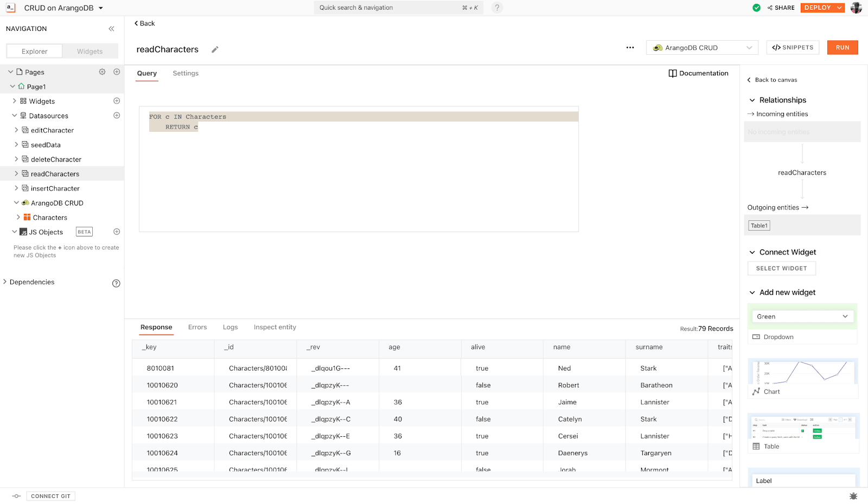Screen dimensions: 868x504
Task: Expand the Dependencies section
Action: tap(5, 282)
